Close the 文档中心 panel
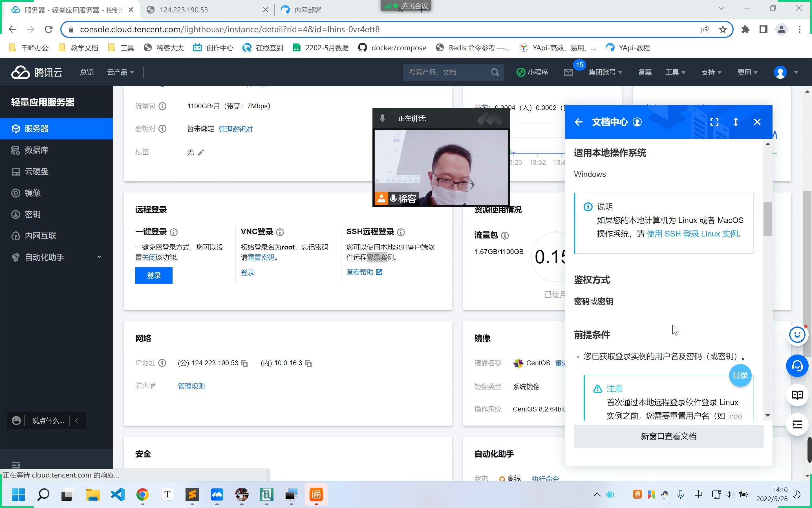812x508 pixels. tap(757, 122)
